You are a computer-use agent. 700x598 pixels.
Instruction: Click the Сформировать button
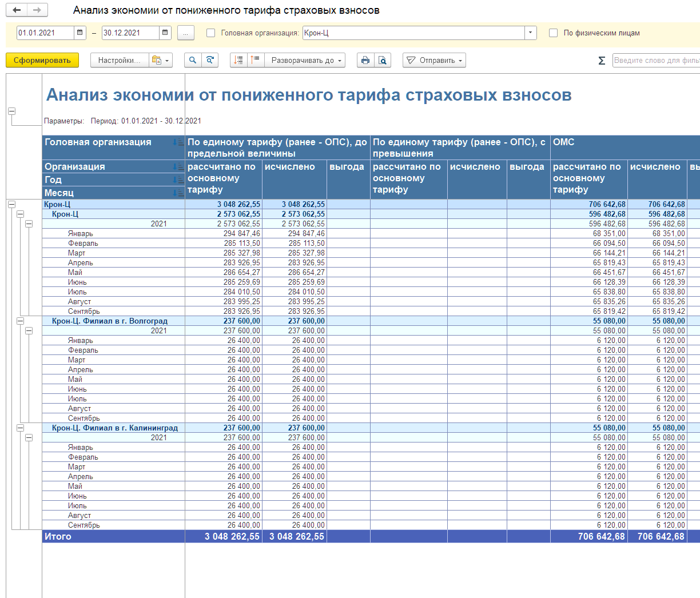pyautogui.click(x=42, y=60)
